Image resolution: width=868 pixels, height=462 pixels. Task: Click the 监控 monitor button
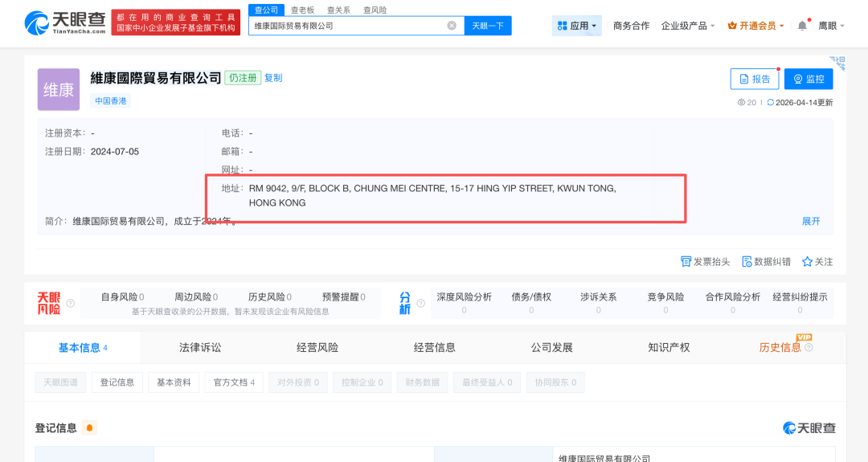(809, 79)
